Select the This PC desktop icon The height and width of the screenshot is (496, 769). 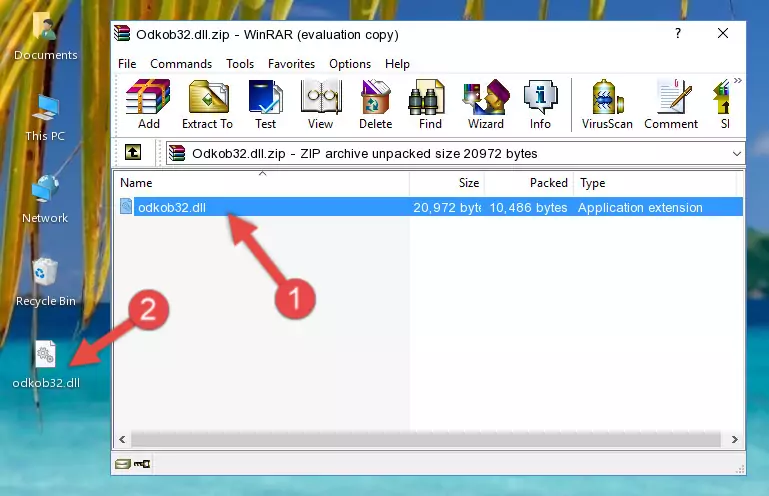tap(45, 118)
